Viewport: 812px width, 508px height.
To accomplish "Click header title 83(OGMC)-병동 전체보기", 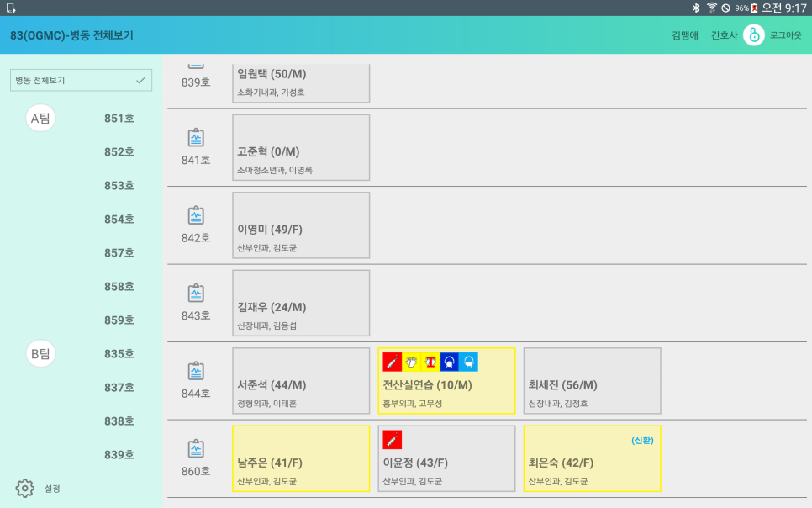I will tap(71, 35).
